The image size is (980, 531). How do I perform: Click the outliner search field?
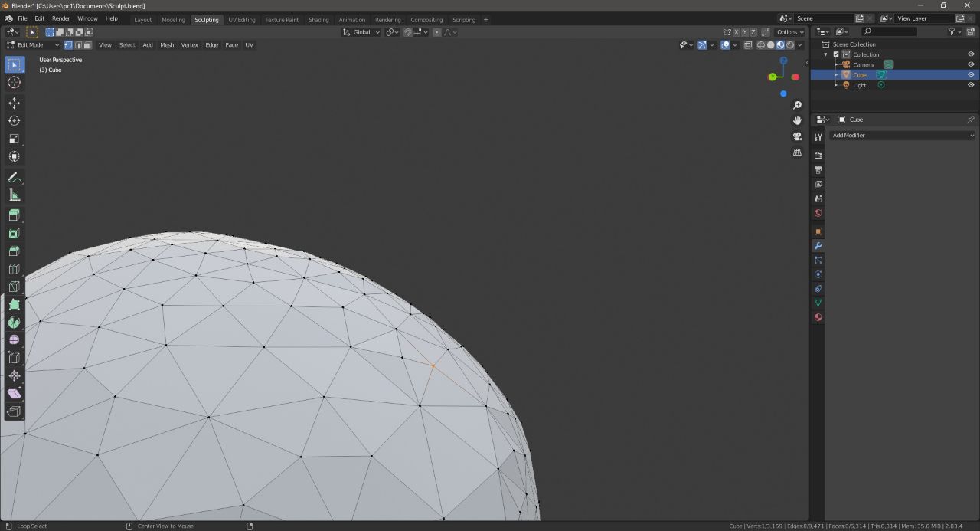889,31
